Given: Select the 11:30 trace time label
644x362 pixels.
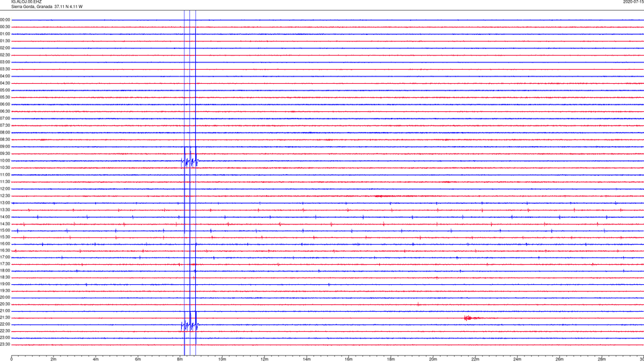Looking at the screenshot, I should 5,182.
